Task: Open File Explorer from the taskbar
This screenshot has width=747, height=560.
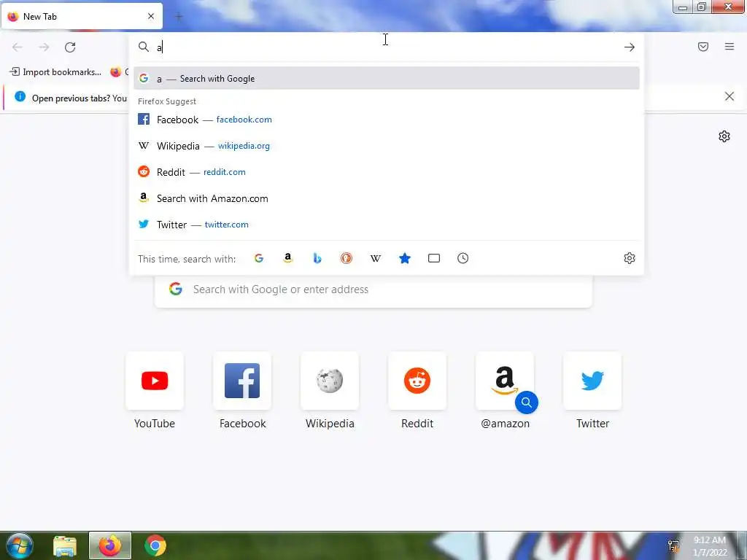Action: (65, 546)
